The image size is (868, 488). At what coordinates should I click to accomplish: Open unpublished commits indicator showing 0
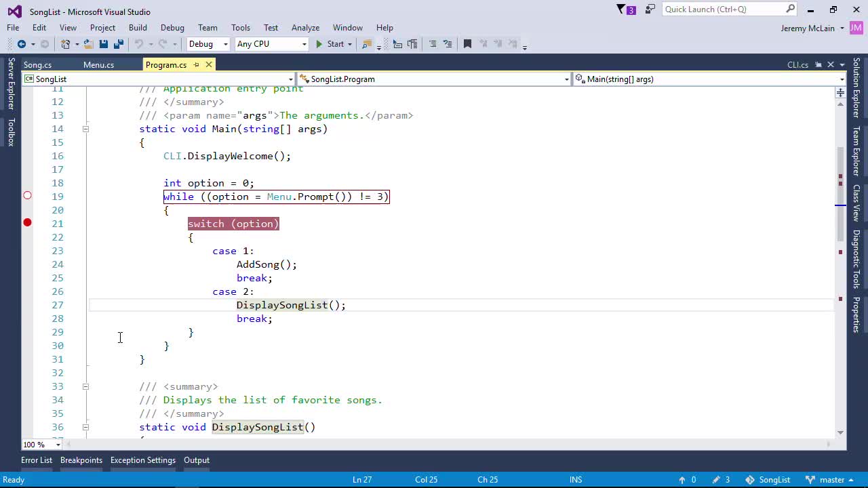tap(688, 480)
